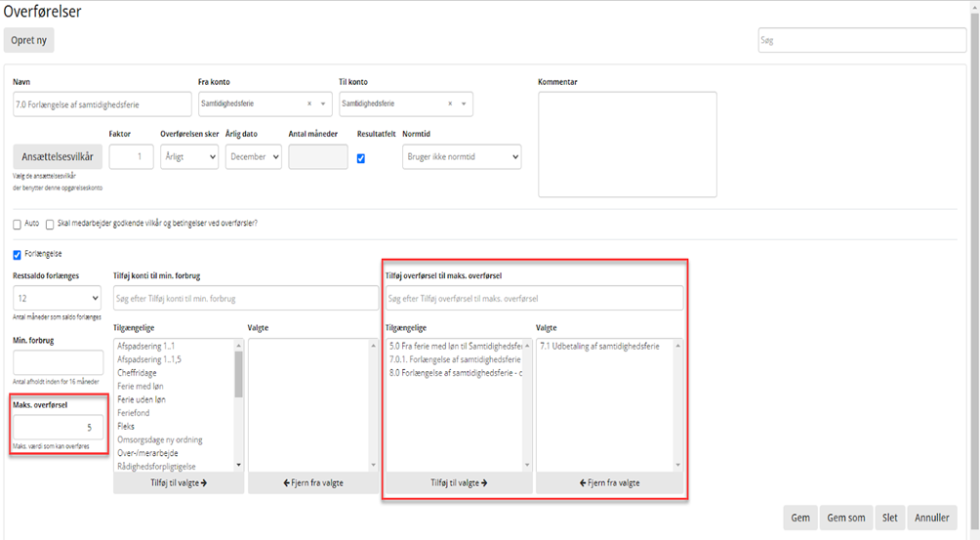980x540 pixels.
Task: Expand the Restsaldo forlænges dropdown
Action: pos(57,298)
